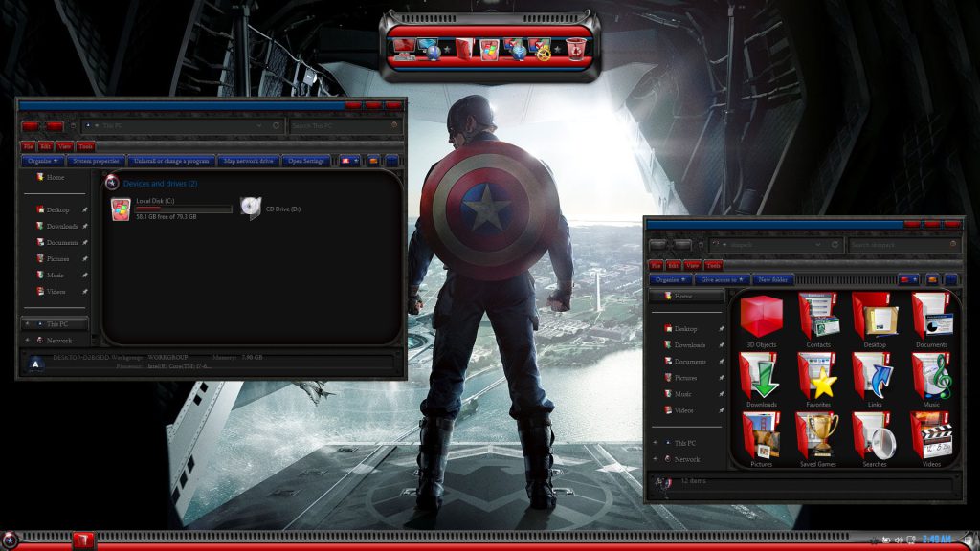The height and width of the screenshot is (551, 980).
Task: Click the New folder button
Action: coord(773,279)
